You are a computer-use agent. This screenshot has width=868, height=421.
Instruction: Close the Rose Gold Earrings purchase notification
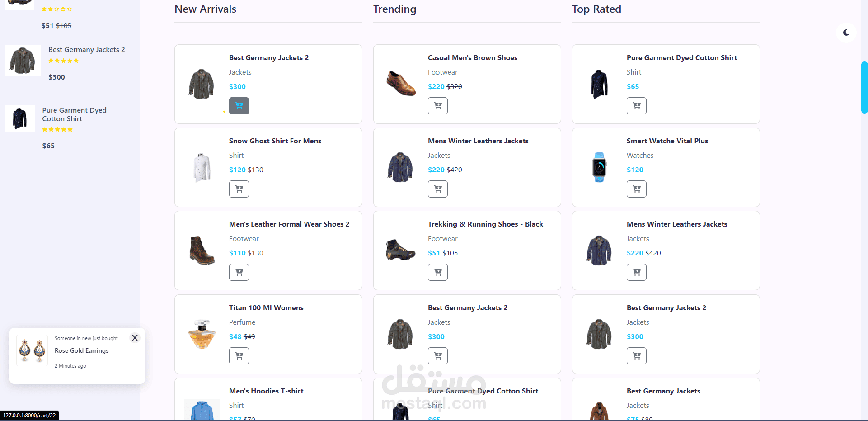pos(135,338)
